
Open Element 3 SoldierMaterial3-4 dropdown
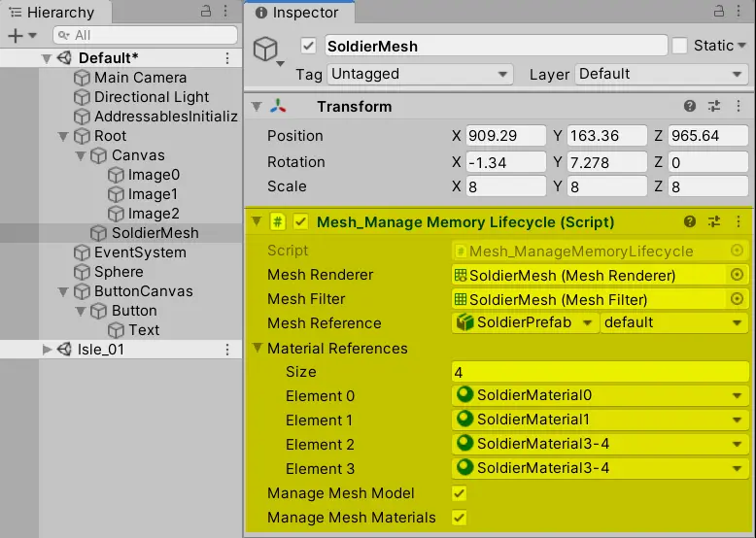[601, 468]
